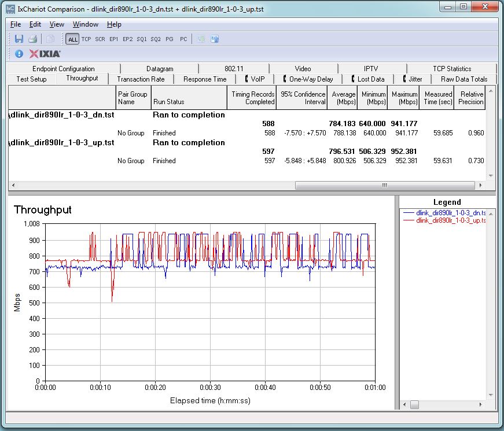Screen dimensions: 504x431
Task: Switch to the Lost Data tab
Action: point(368,79)
